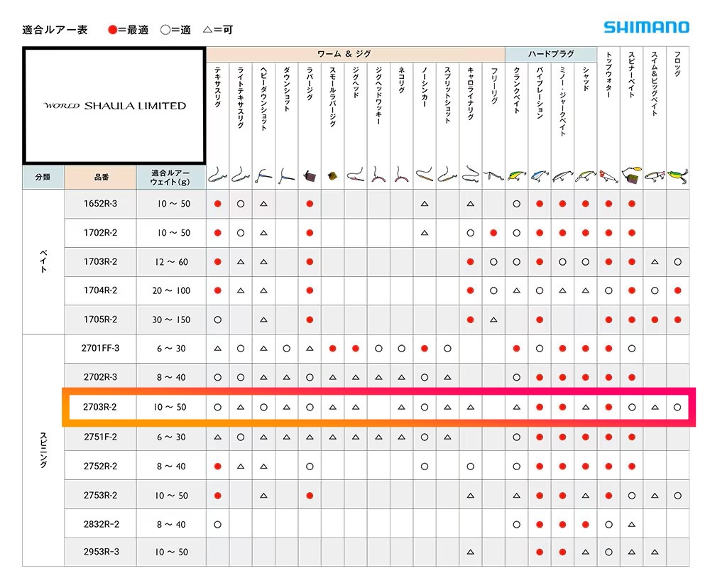Image resolution: width=710 pixels, height=588 pixels.
Task: Select the ハードプラグ group header
Action: 551,54
